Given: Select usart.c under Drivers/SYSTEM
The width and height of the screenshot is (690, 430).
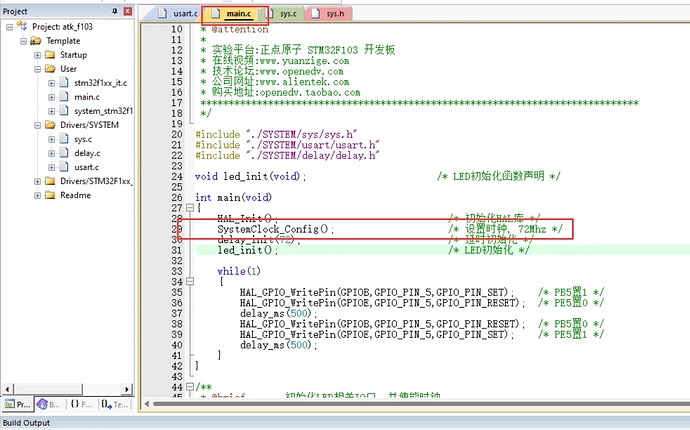Looking at the screenshot, I should pyautogui.click(x=88, y=167).
